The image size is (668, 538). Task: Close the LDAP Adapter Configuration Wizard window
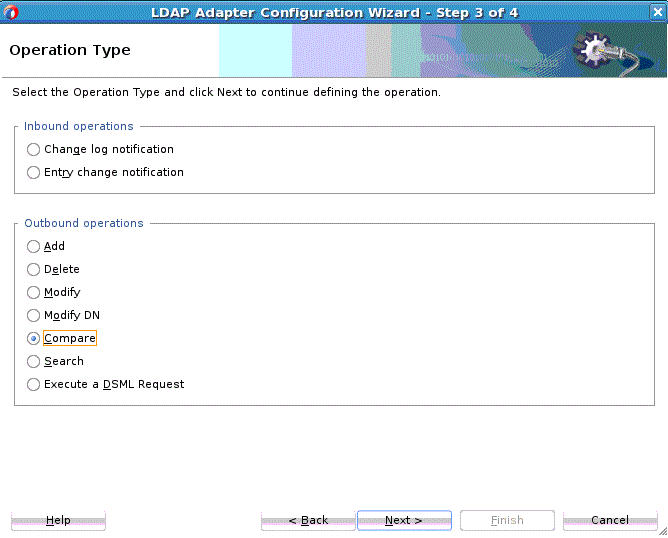click(657, 12)
